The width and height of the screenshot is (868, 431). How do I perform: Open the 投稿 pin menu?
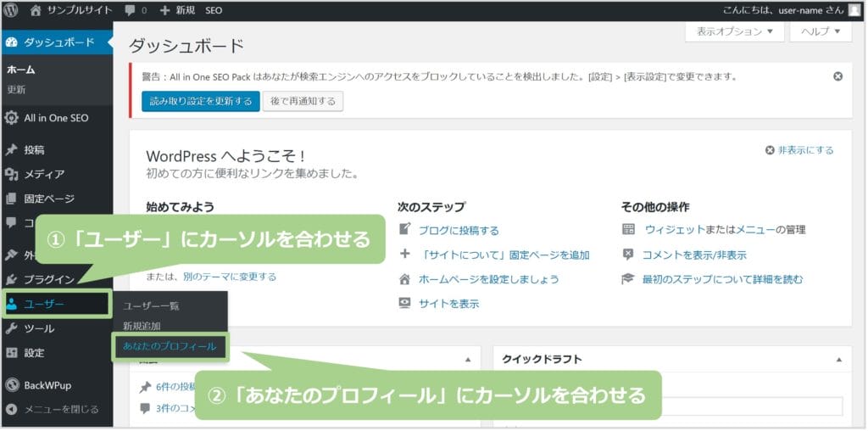[57, 149]
